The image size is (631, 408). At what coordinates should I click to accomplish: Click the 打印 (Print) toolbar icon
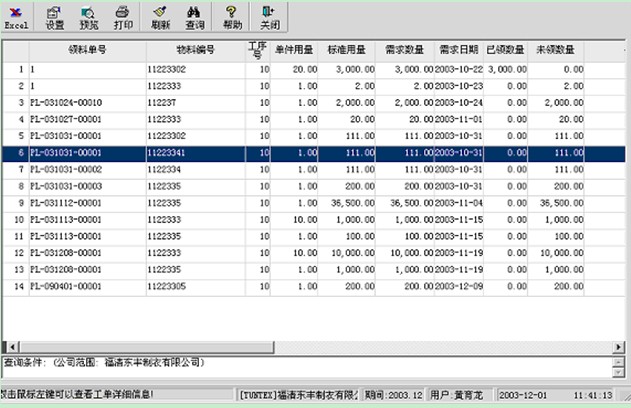(122, 15)
